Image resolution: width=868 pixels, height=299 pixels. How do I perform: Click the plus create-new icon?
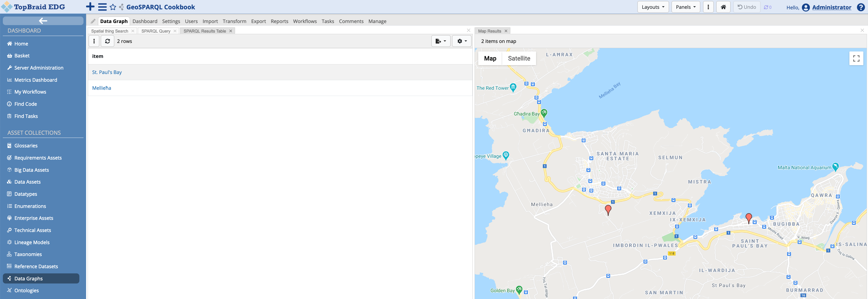click(x=90, y=7)
